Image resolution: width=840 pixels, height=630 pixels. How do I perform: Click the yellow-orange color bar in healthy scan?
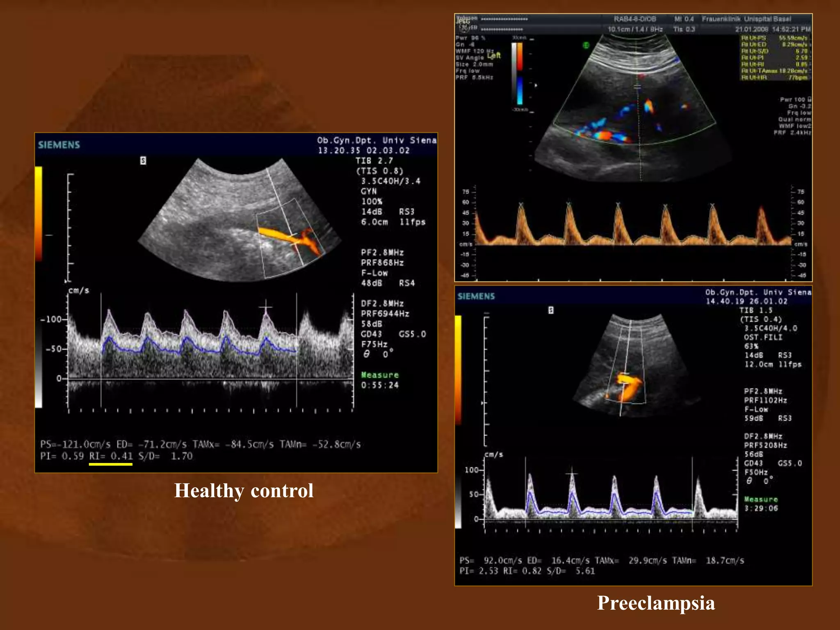(39, 213)
